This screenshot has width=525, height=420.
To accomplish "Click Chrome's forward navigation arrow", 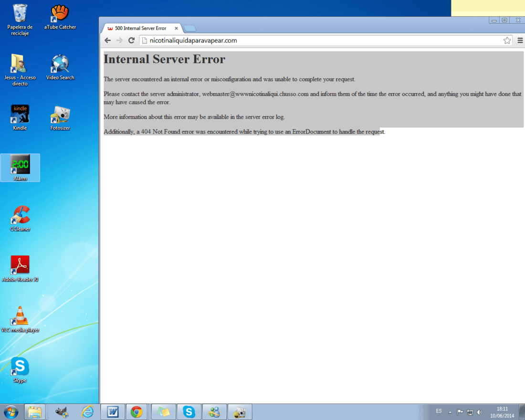I will (119, 41).
